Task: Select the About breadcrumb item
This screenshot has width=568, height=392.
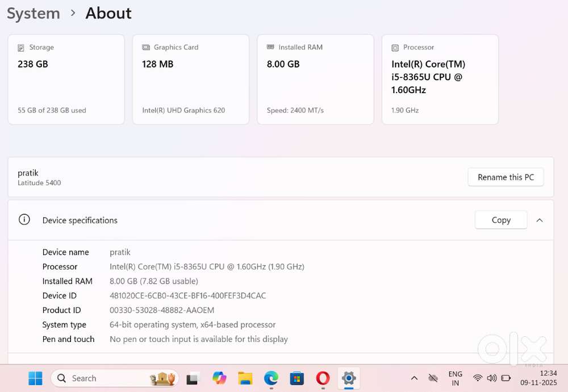Action: point(108,13)
